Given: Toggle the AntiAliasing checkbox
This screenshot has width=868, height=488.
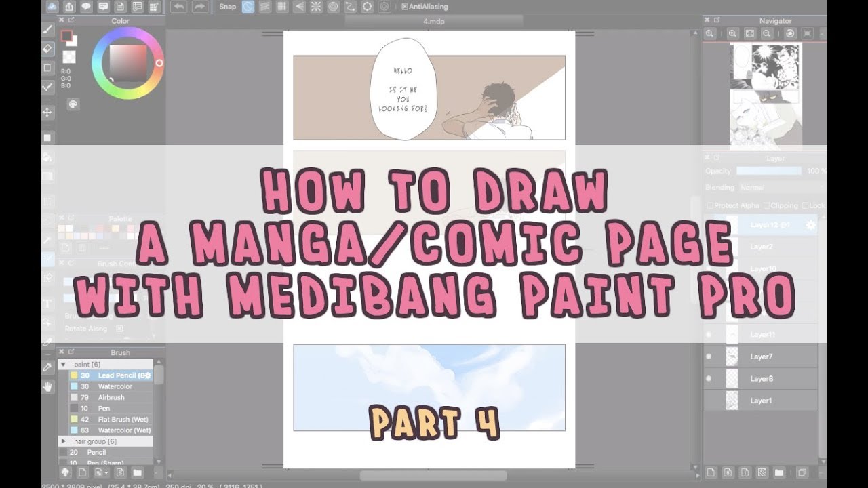Looking at the screenshot, I should pyautogui.click(x=405, y=7).
